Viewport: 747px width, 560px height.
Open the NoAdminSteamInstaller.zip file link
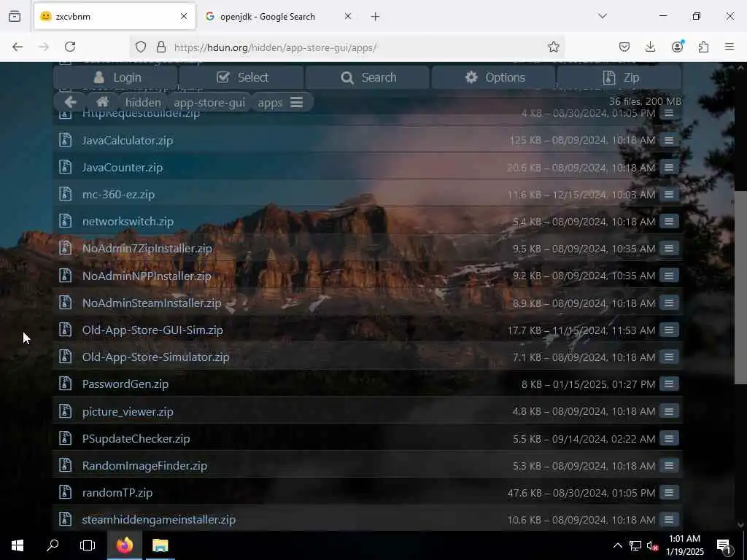pyautogui.click(x=152, y=303)
